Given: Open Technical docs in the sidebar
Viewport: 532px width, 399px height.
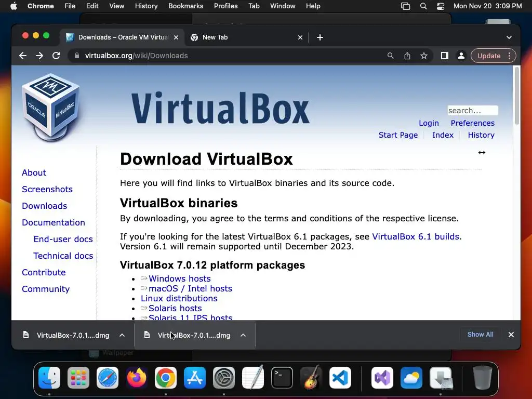Looking at the screenshot, I should pos(63,256).
